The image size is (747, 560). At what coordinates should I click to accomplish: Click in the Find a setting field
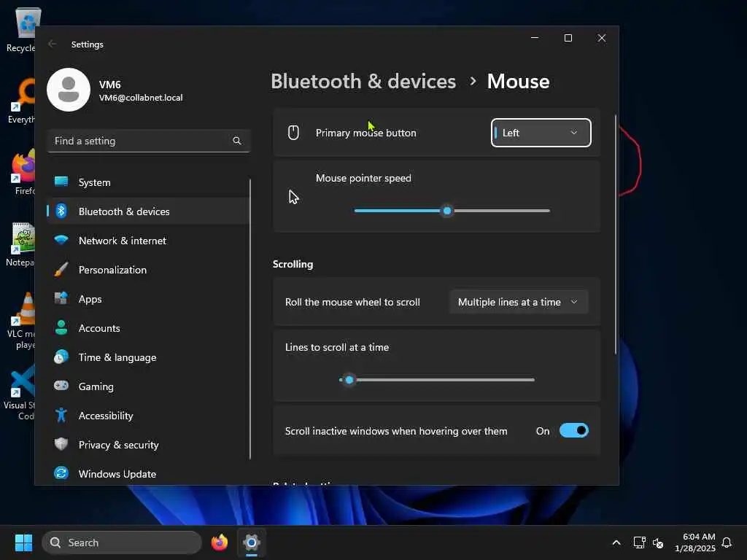[x=148, y=141]
